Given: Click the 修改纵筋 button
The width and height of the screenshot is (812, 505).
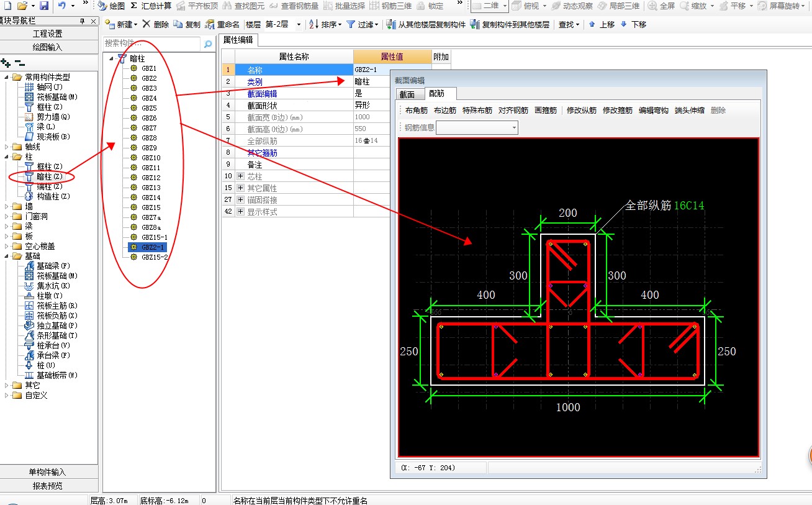Looking at the screenshot, I should pyautogui.click(x=582, y=111).
